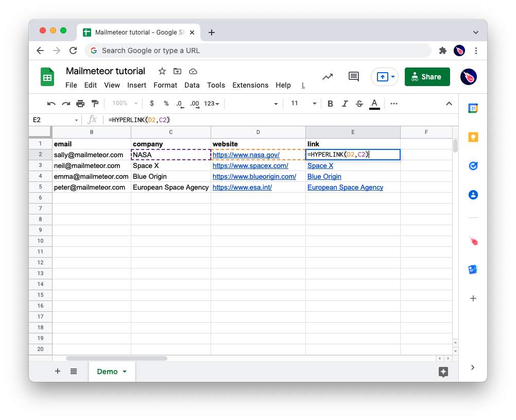Open Mailmeteor add-on in side panel

point(473,241)
